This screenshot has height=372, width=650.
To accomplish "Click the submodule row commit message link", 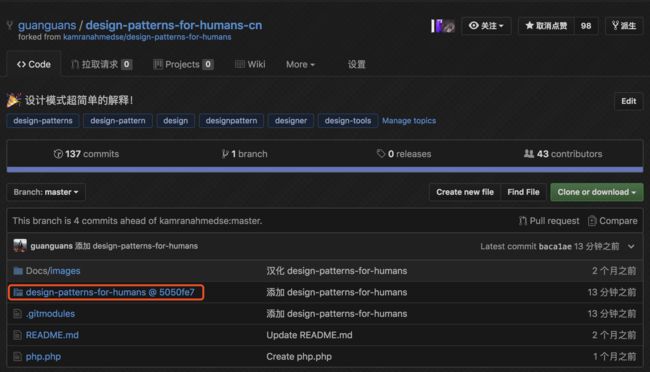I will (x=337, y=292).
